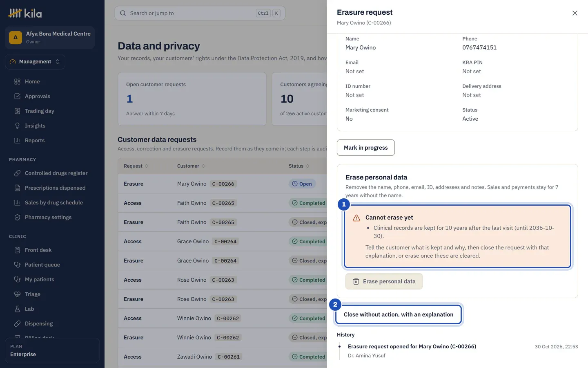Select Faith Owino Access request row
The height and width of the screenshot is (368, 588).
coord(223,203)
